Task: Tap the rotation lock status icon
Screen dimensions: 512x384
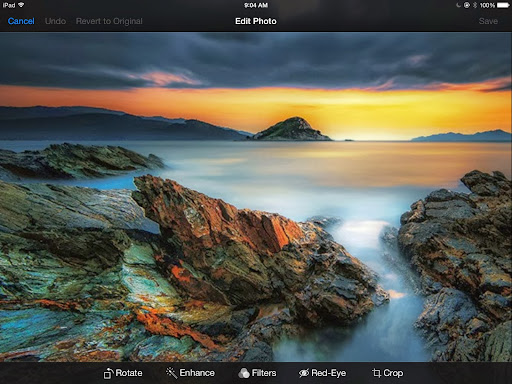Action: [x=467, y=5]
